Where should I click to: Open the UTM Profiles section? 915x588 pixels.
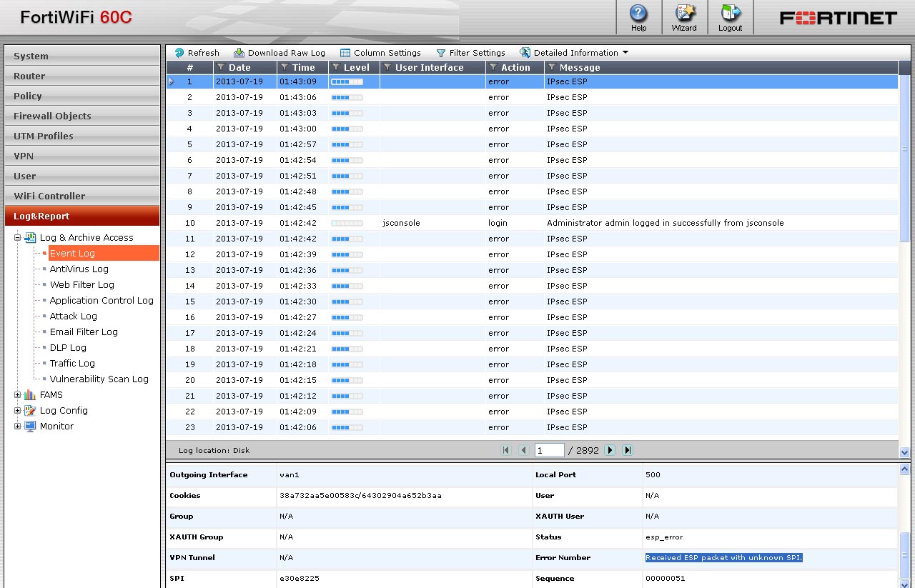coord(82,136)
